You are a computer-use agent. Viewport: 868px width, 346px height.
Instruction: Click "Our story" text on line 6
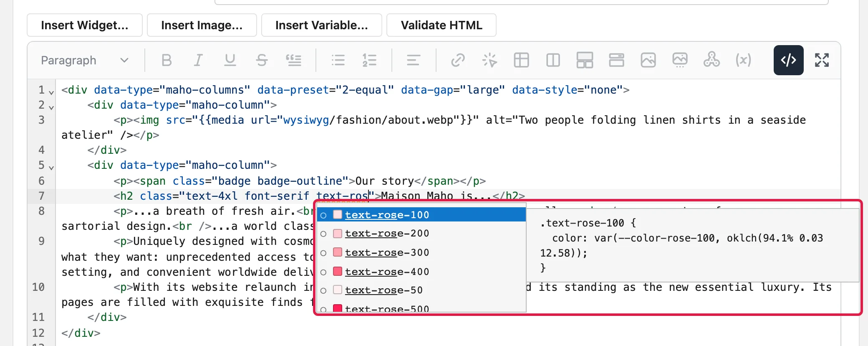coord(384,181)
